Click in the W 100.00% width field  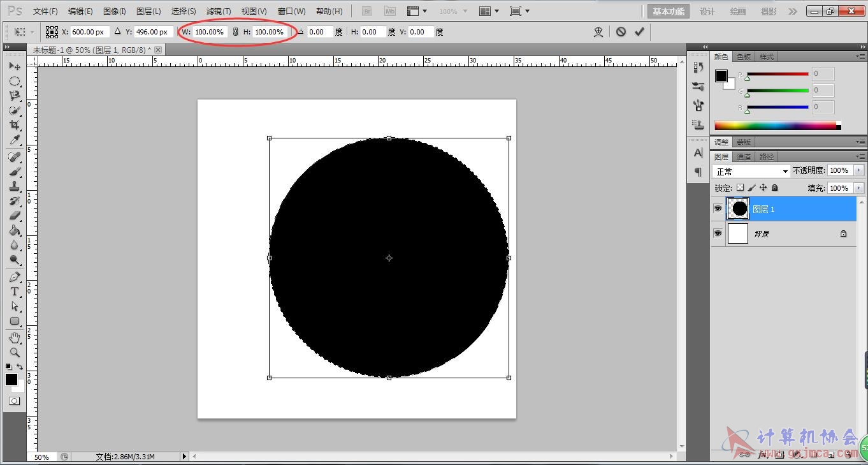point(210,32)
